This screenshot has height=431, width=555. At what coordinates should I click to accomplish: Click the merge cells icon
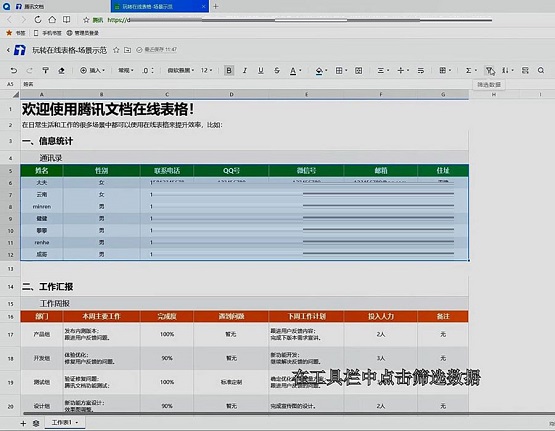(359, 70)
